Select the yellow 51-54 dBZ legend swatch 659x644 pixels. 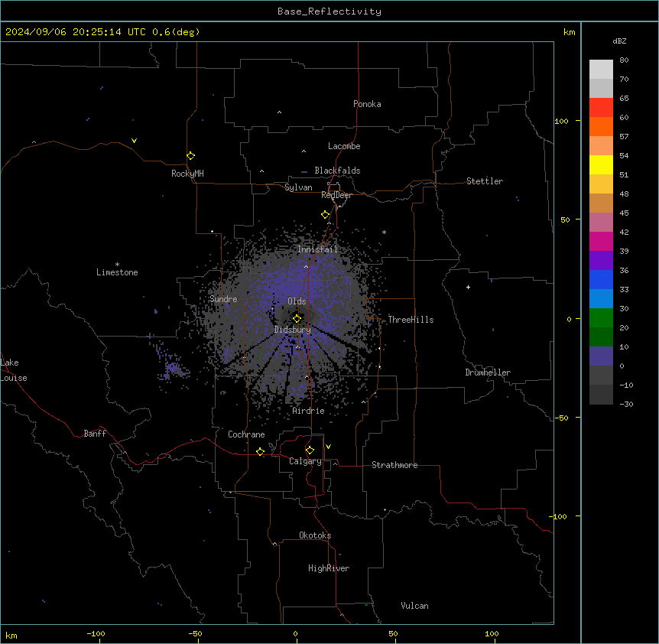pyautogui.click(x=601, y=164)
